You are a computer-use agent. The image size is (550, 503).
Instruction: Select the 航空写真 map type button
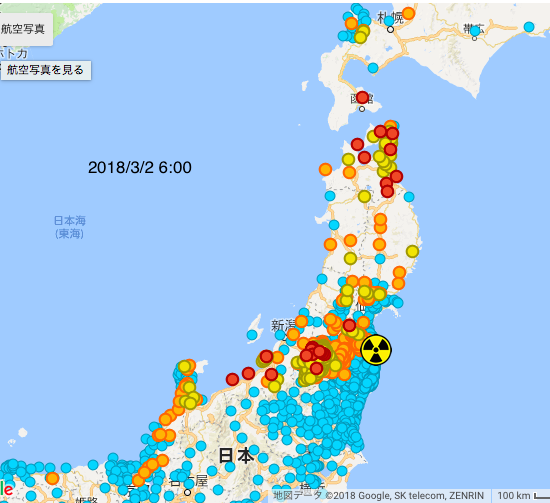23,29
